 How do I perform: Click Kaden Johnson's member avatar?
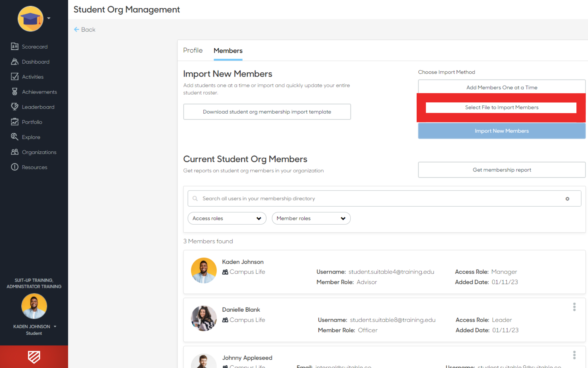204,270
